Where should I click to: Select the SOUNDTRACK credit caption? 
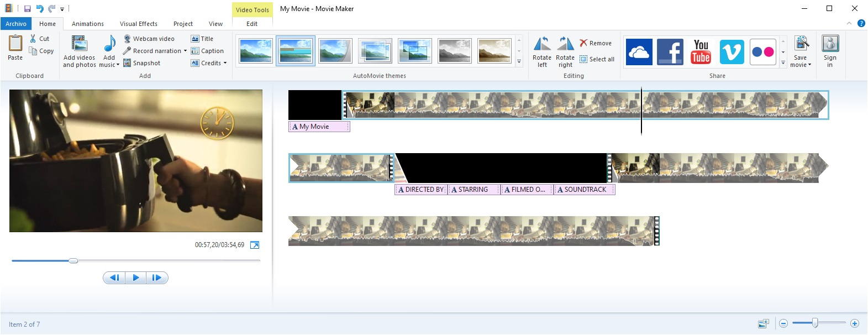[585, 190]
